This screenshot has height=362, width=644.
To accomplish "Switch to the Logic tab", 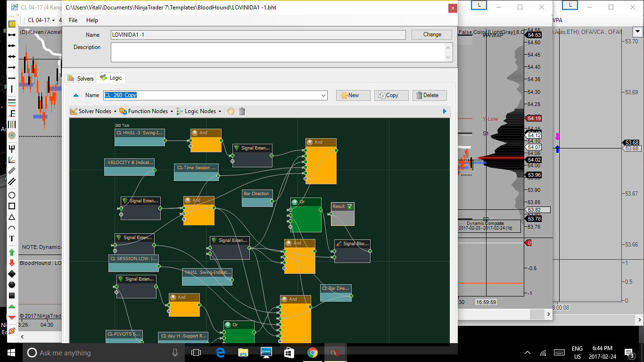I will pyautogui.click(x=111, y=78).
